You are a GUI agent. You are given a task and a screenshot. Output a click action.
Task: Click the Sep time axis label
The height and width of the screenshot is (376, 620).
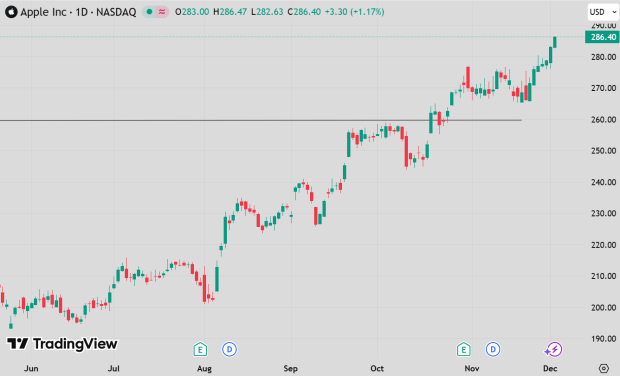(291, 368)
